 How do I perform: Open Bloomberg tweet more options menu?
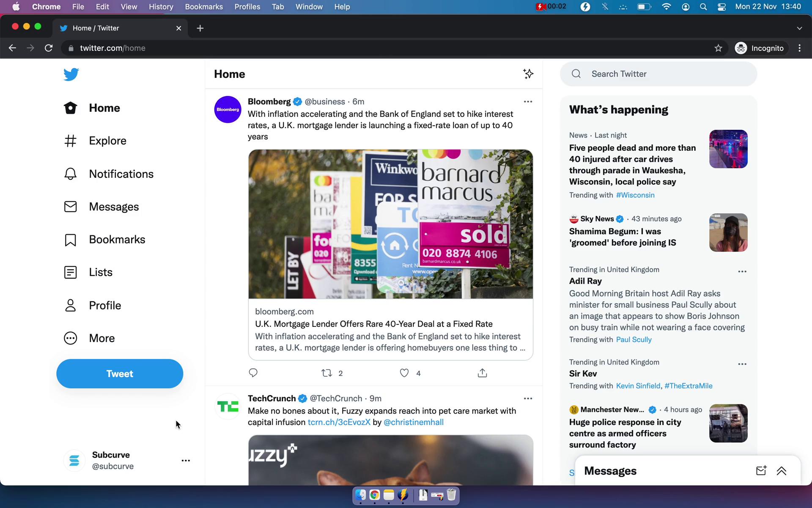(528, 102)
